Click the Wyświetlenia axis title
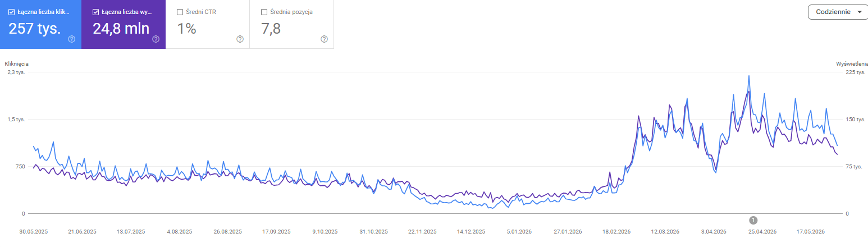Viewport: 868px width, 247px height. [851, 64]
